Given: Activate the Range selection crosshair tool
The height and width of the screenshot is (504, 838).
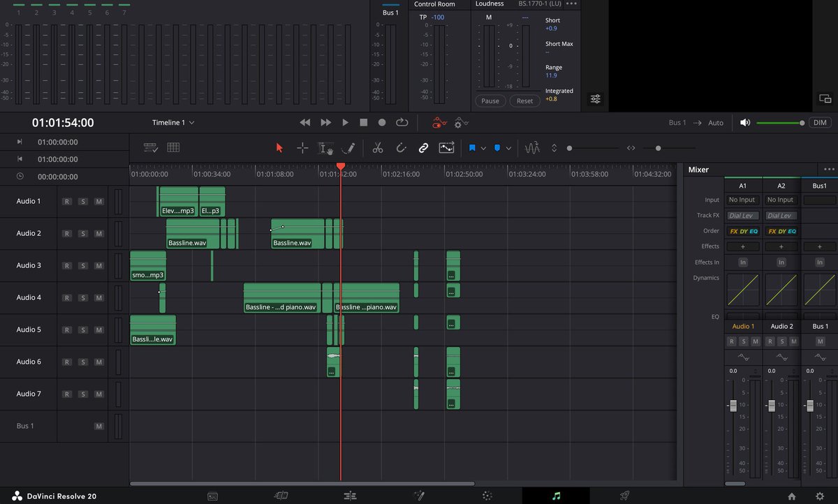Looking at the screenshot, I should click(302, 148).
